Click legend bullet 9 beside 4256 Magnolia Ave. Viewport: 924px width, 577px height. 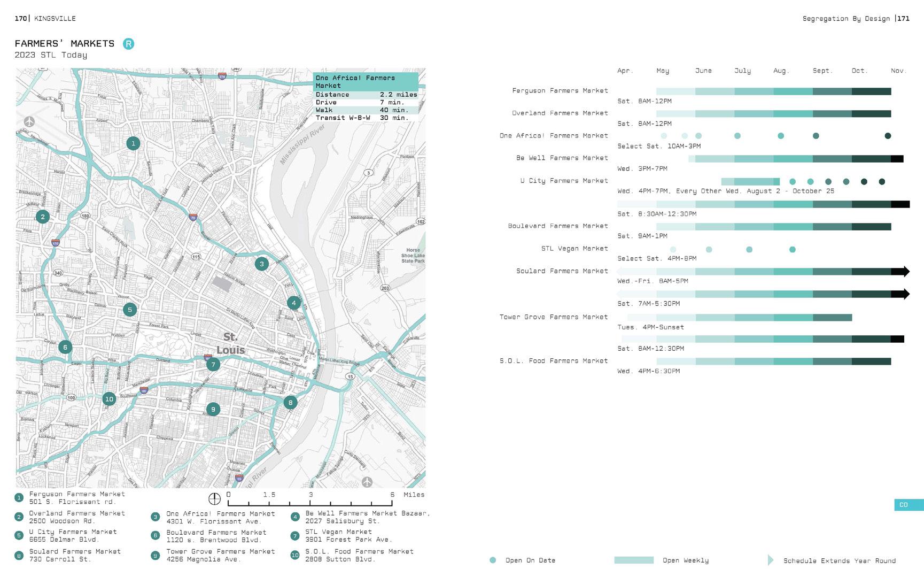point(156,556)
